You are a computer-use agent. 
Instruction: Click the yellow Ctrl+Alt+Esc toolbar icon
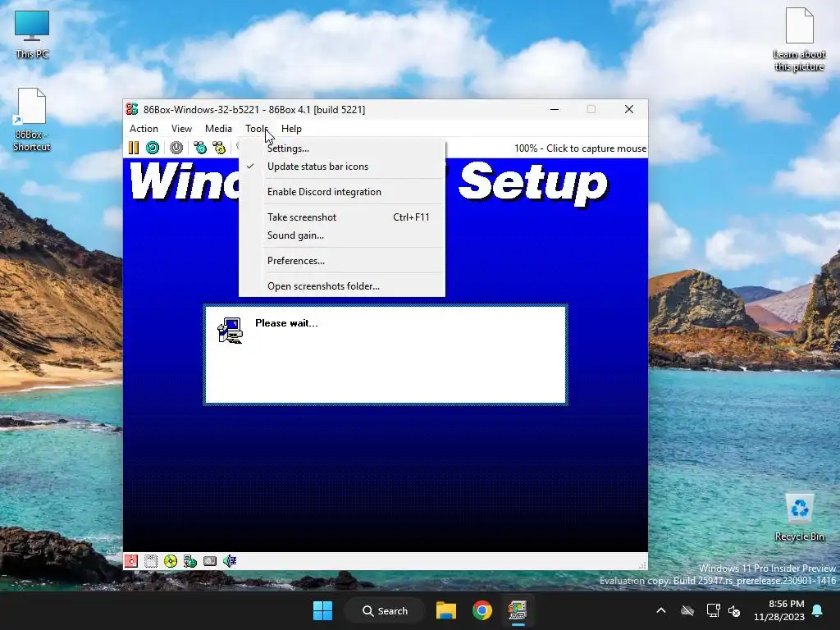tap(219, 148)
